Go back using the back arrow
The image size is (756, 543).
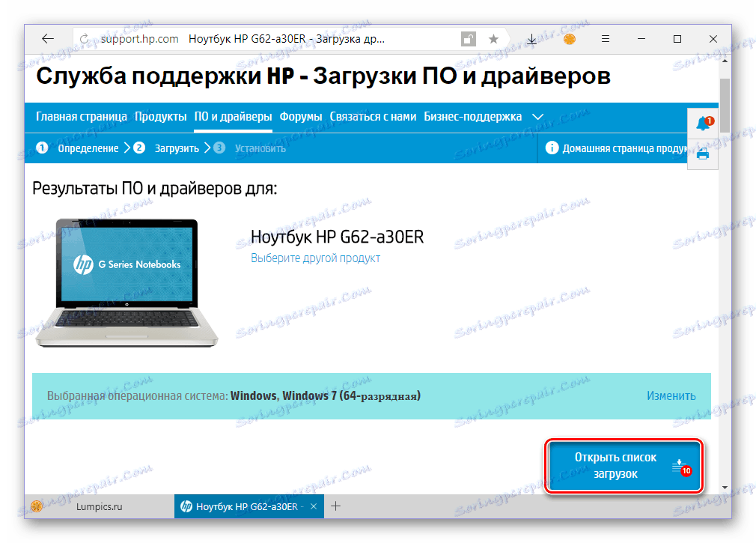47,38
